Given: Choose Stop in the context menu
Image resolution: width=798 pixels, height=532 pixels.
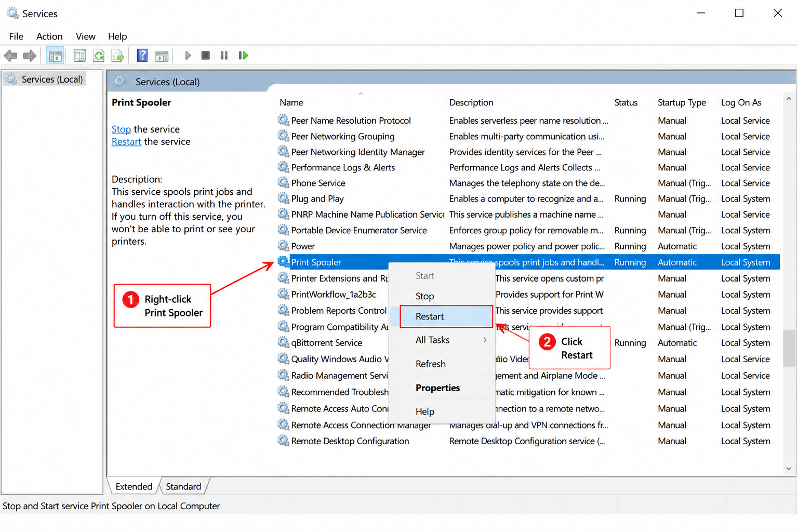Looking at the screenshot, I should (x=442, y=296).
